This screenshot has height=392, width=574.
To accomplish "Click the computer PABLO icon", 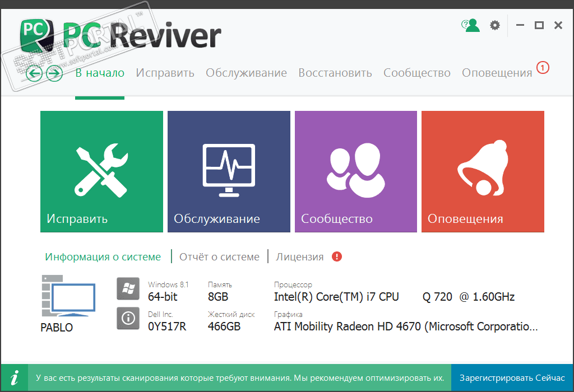I will click(68, 296).
